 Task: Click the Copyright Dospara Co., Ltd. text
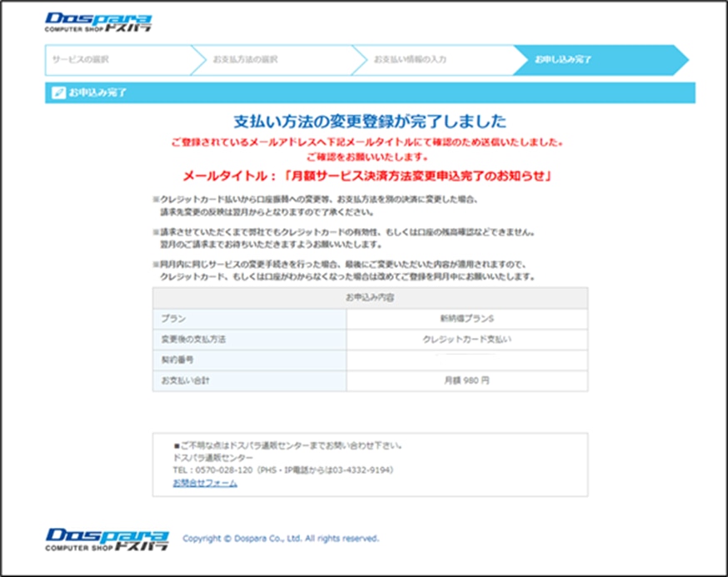coord(281,539)
